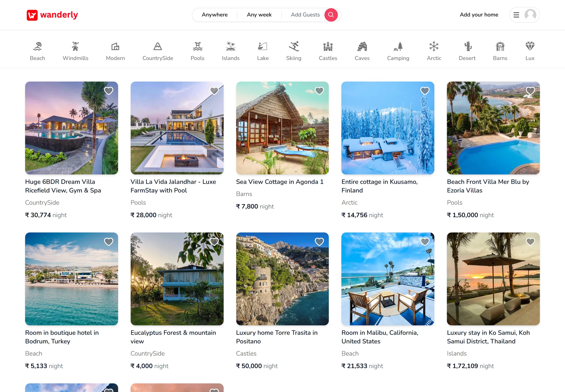
Task: Select the Arctic snowflake icon
Action: point(434,46)
